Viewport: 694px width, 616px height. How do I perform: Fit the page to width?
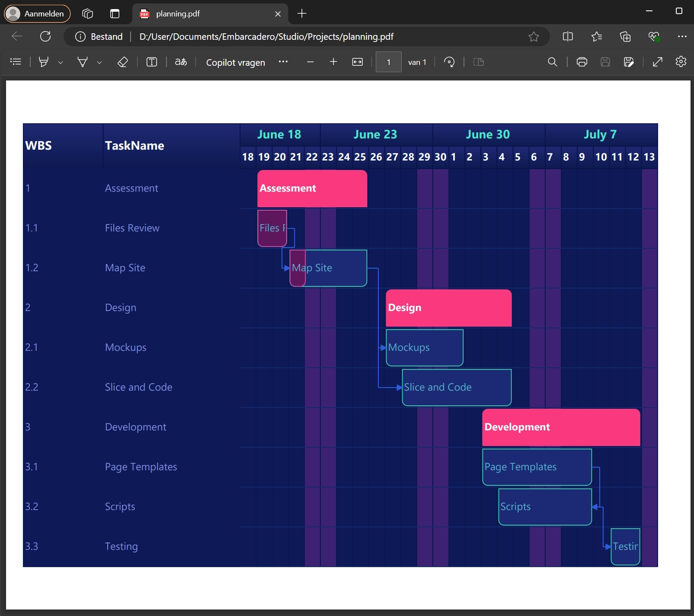click(358, 62)
